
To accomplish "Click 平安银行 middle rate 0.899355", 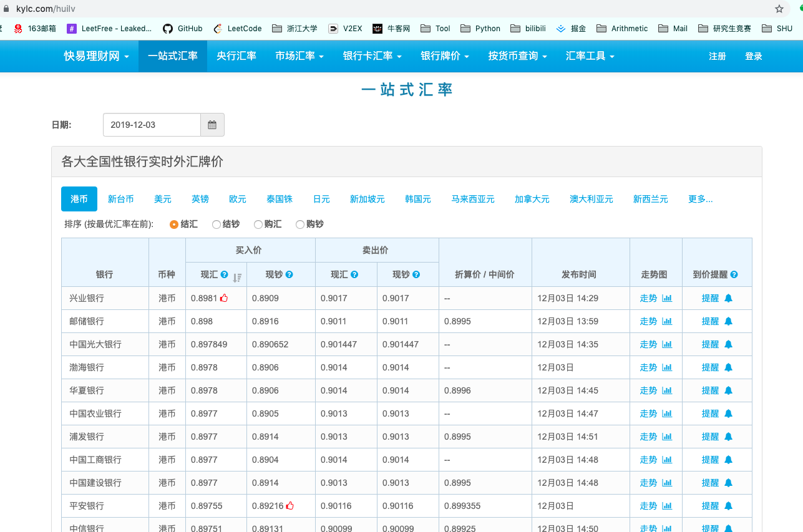I will pos(462,506).
